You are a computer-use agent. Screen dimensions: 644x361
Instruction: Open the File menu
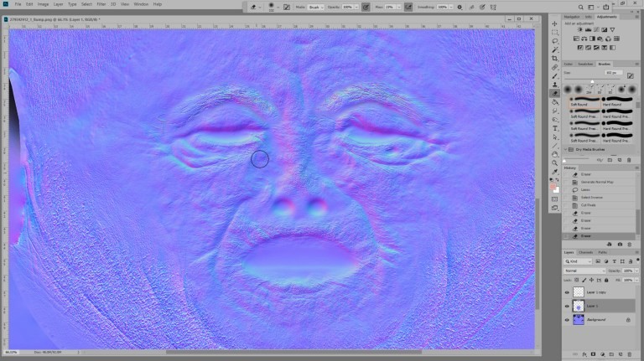coord(18,4)
